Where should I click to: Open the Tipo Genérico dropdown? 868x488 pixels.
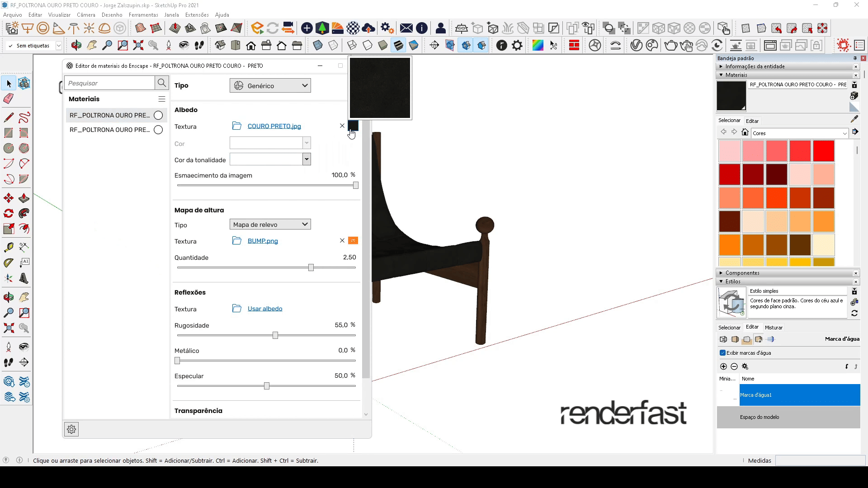[x=270, y=86]
